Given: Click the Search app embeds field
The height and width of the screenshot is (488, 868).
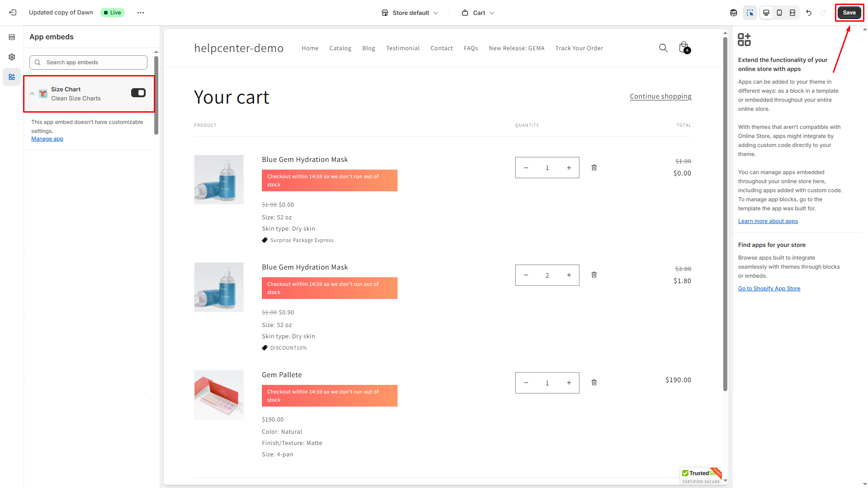Looking at the screenshot, I should (x=89, y=62).
